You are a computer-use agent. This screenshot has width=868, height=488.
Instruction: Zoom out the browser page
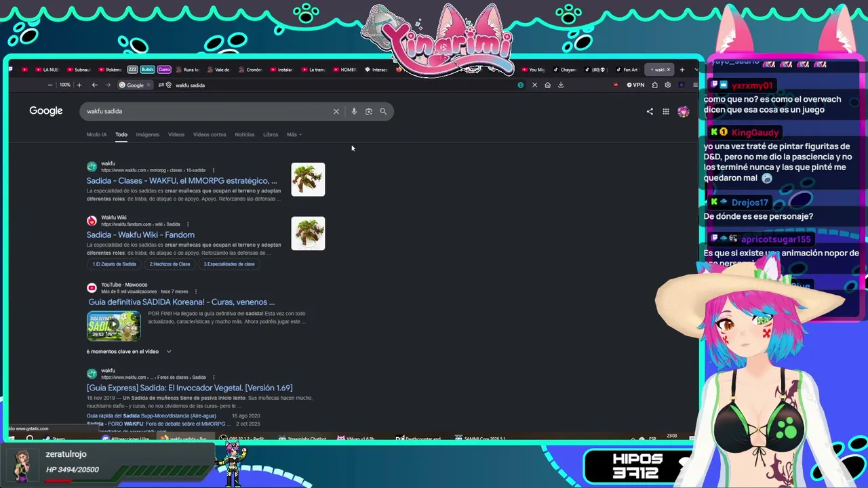pos(50,85)
